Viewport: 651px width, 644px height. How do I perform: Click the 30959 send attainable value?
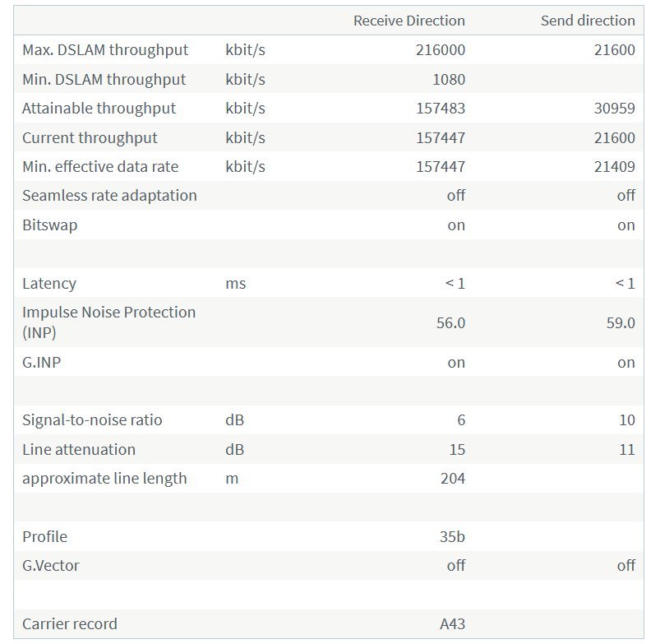pos(614,109)
